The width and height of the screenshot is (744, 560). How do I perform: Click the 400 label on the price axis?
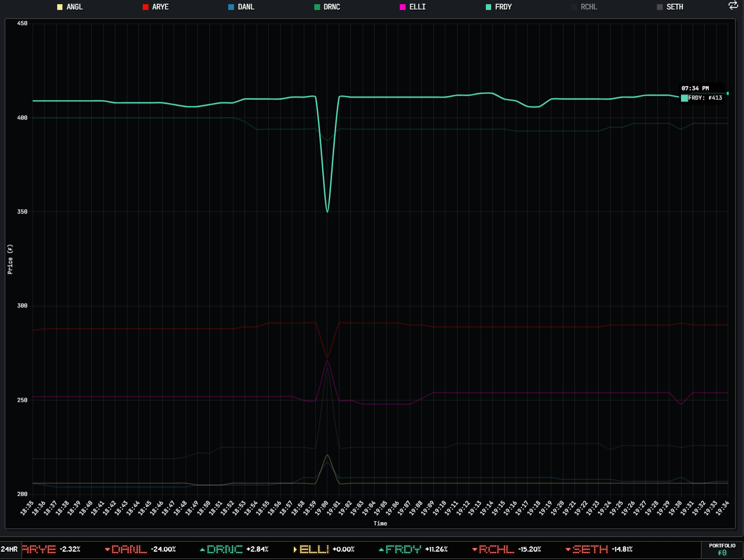pyautogui.click(x=22, y=118)
